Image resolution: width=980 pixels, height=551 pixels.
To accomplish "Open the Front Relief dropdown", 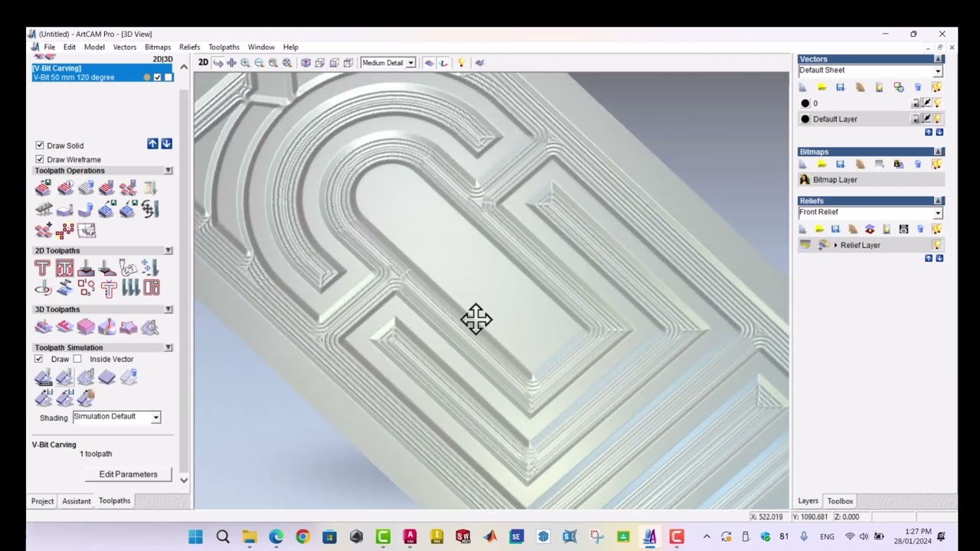I will pos(937,213).
